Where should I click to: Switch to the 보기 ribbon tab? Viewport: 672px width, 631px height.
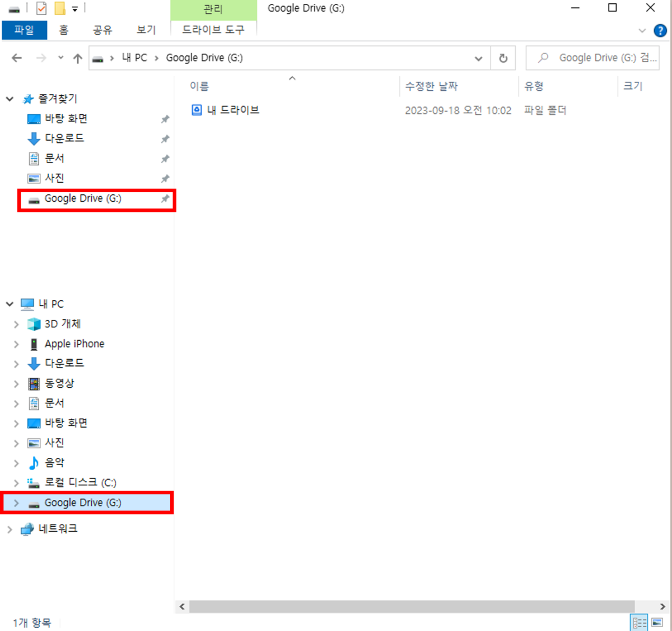pos(146,30)
